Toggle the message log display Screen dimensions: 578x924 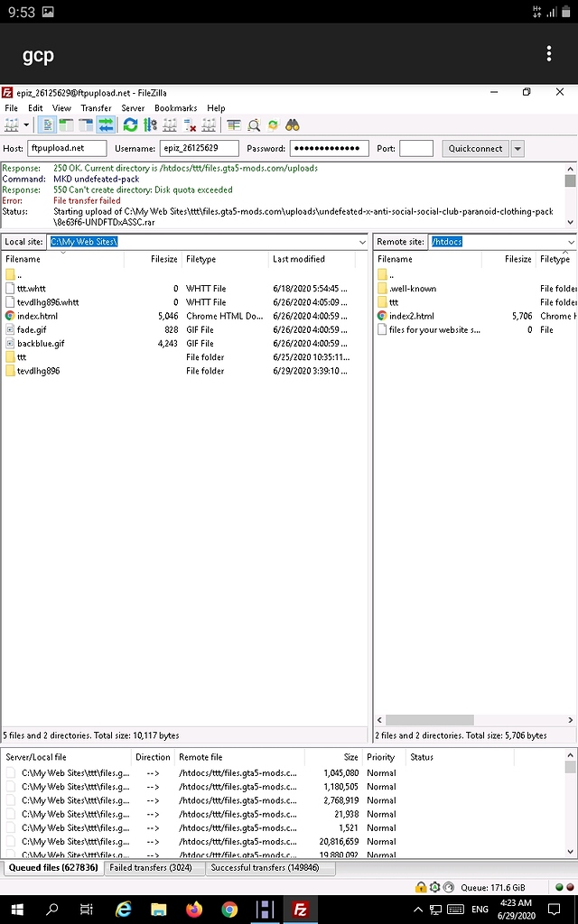click(47, 125)
